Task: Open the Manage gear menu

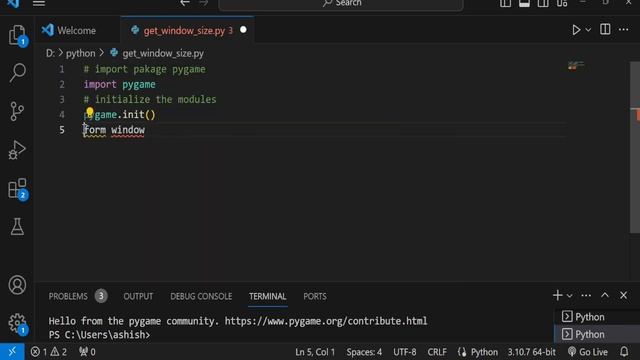Action: 17,323
